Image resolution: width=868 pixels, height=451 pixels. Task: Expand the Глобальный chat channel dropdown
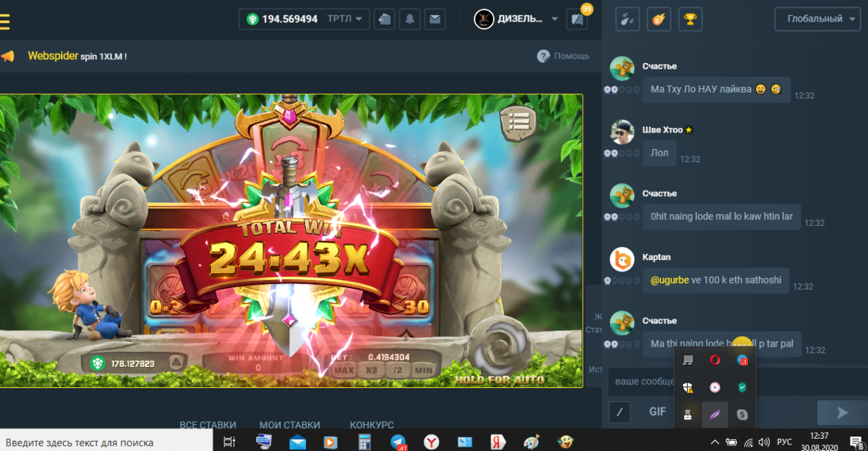(817, 20)
